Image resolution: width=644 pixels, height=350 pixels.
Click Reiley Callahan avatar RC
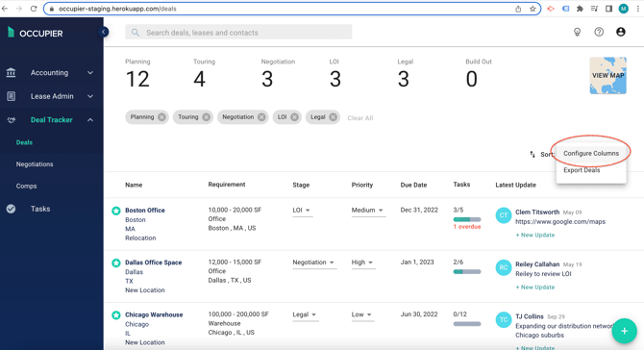504,267
